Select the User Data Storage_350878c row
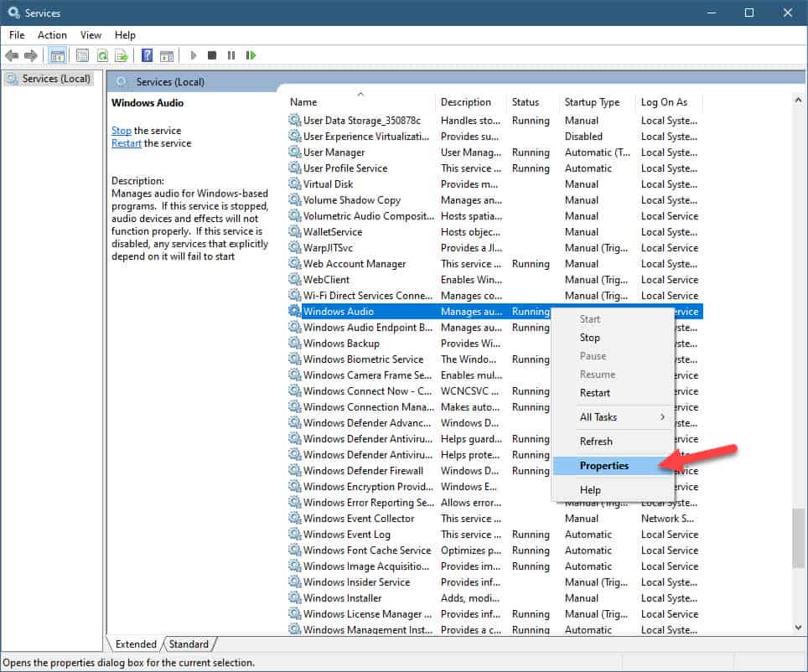Image resolution: width=808 pixels, height=672 pixels. 495,120
